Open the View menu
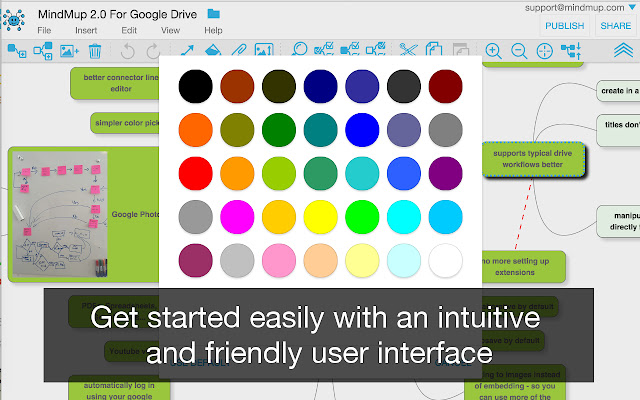 [170, 30]
